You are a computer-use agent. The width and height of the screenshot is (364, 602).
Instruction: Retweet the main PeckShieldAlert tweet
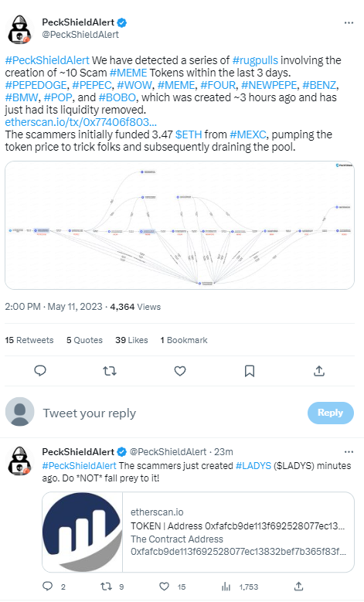pyautogui.click(x=110, y=371)
